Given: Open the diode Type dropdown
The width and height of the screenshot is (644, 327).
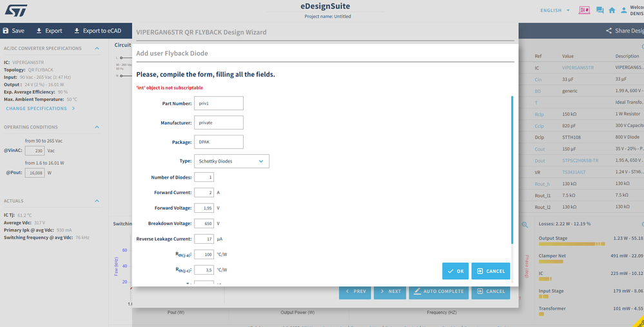Looking at the screenshot, I should (x=231, y=161).
